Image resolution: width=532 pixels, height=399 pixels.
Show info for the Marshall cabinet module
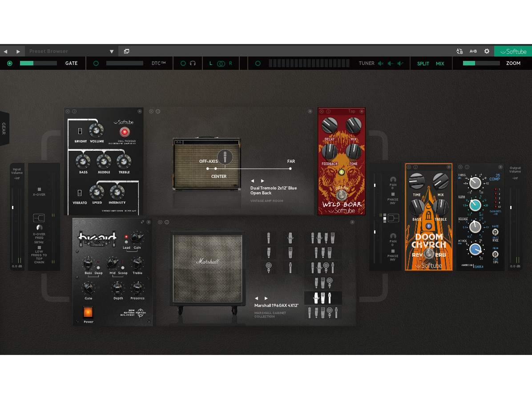click(167, 222)
